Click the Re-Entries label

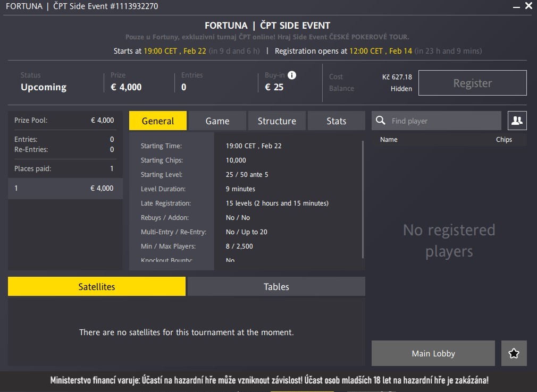pos(31,149)
